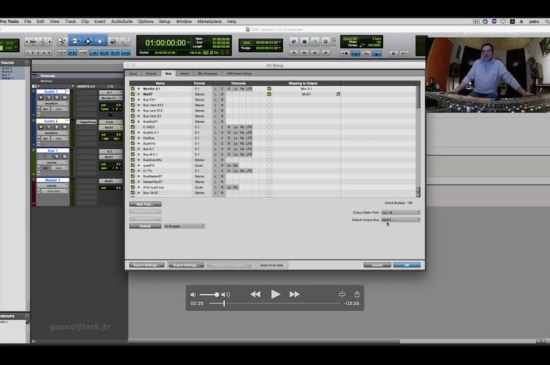Select the Trim tool in the toolbar
The width and height of the screenshot is (550, 365).
(75, 41)
